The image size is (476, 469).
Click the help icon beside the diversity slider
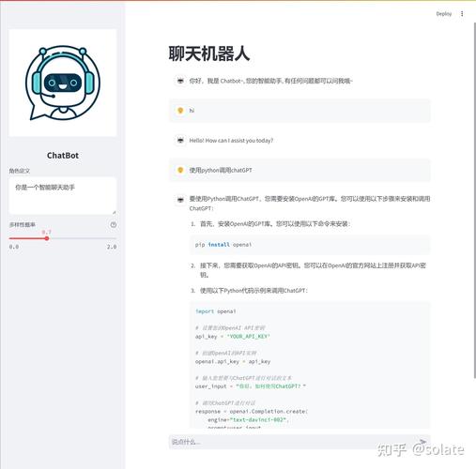[x=114, y=224]
